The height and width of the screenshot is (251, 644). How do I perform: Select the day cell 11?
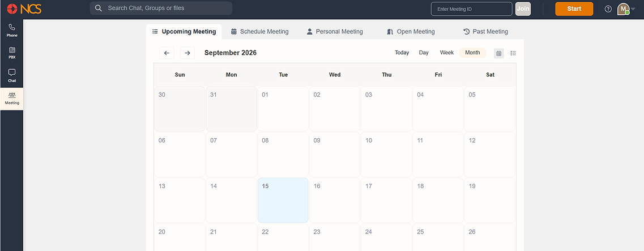point(438,155)
